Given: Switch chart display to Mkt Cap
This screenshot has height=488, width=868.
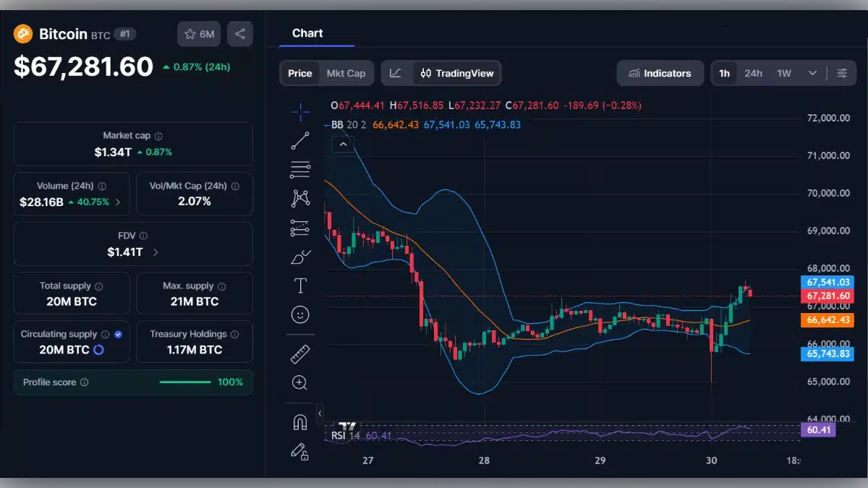Looking at the screenshot, I should coord(346,73).
